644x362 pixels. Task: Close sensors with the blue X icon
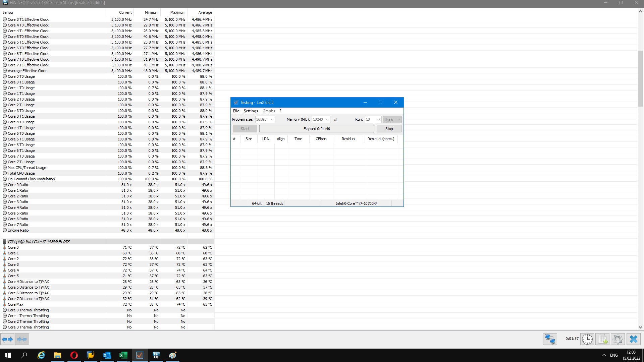[x=633, y=339]
